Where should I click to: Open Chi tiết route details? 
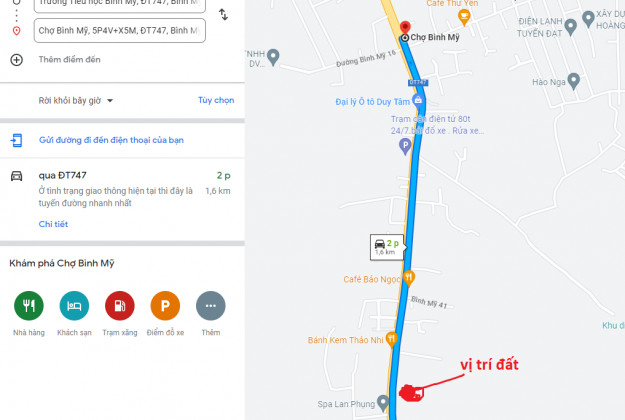[x=53, y=224]
